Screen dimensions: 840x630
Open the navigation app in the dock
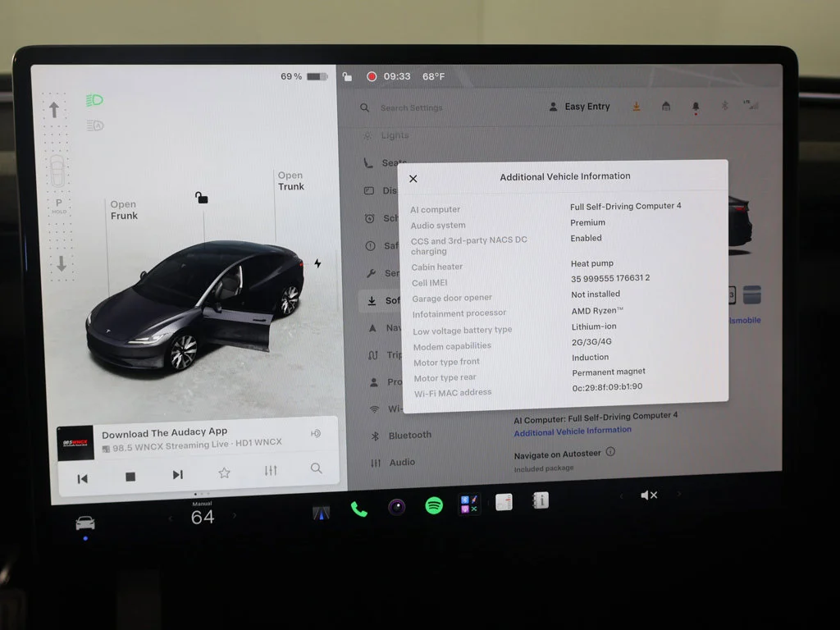pos(321,514)
